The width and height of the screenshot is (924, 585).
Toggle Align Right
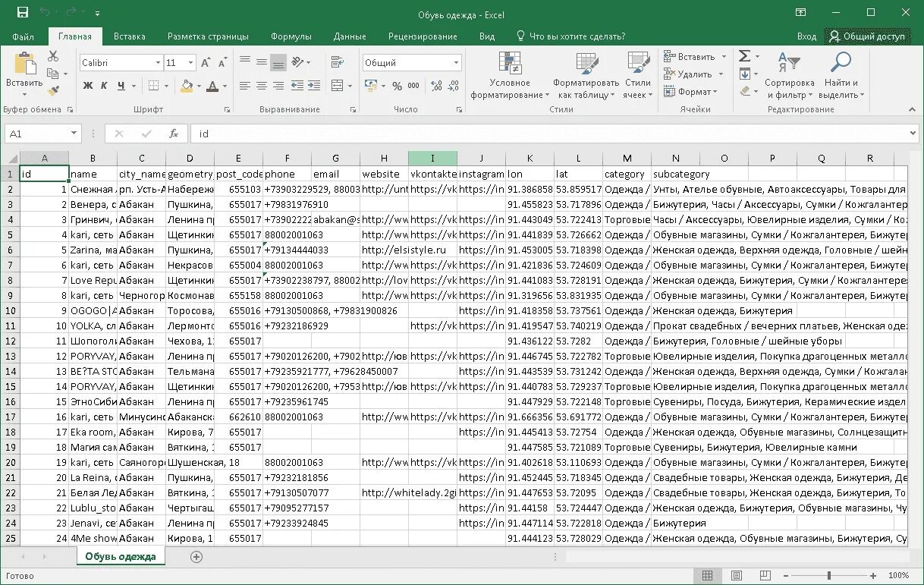pyautogui.click(x=278, y=86)
